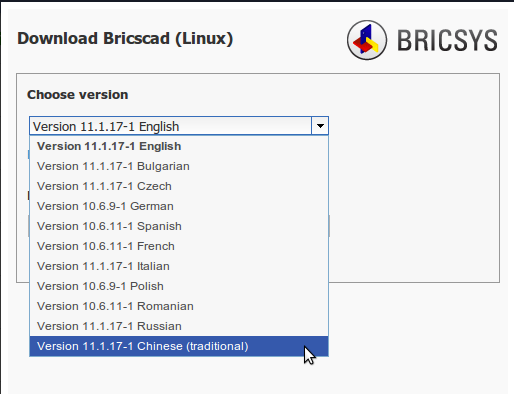
Task: Click the Bricsys logo icon
Action: click(367, 40)
